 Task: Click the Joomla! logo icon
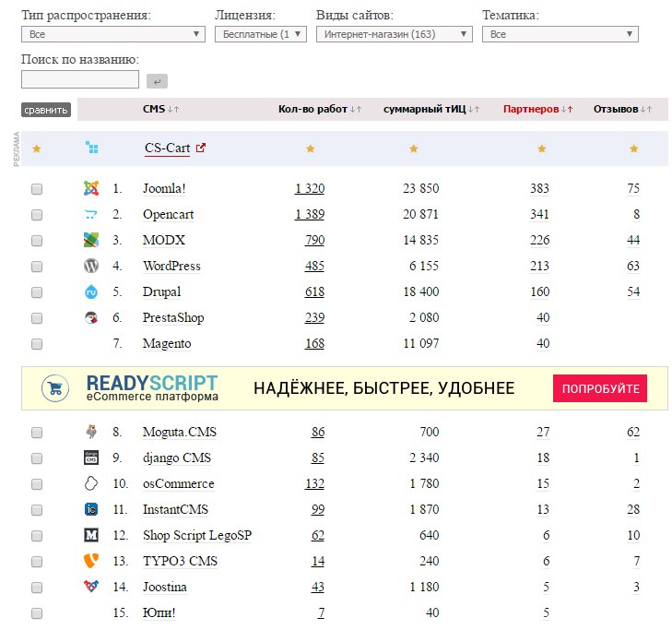pyautogui.click(x=91, y=188)
